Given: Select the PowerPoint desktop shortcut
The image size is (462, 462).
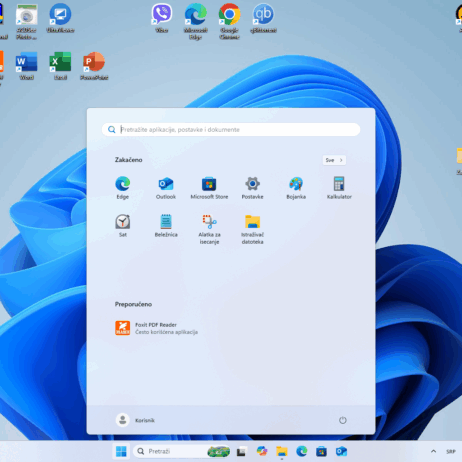Looking at the screenshot, I should (94, 66).
